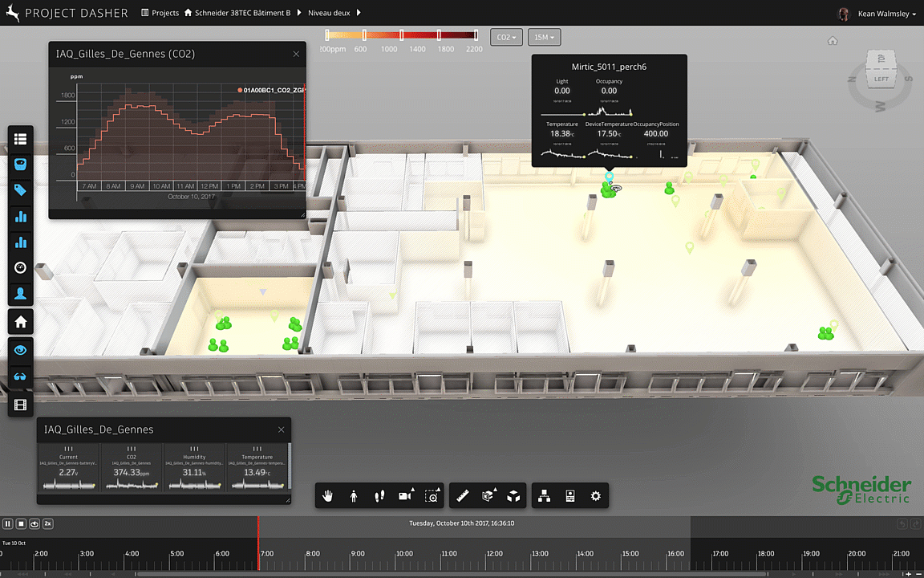Expand the 15M interval dropdown
This screenshot has width=924, height=578.
(544, 38)
